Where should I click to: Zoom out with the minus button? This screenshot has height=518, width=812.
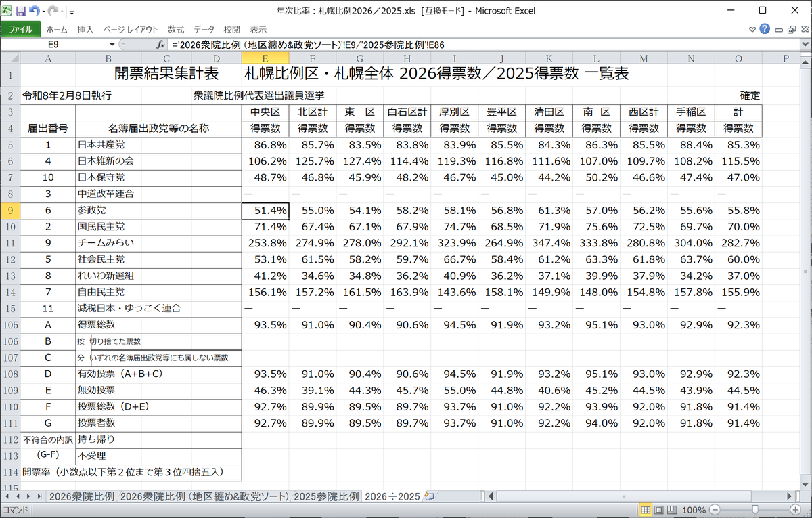[x=716, y=510]
